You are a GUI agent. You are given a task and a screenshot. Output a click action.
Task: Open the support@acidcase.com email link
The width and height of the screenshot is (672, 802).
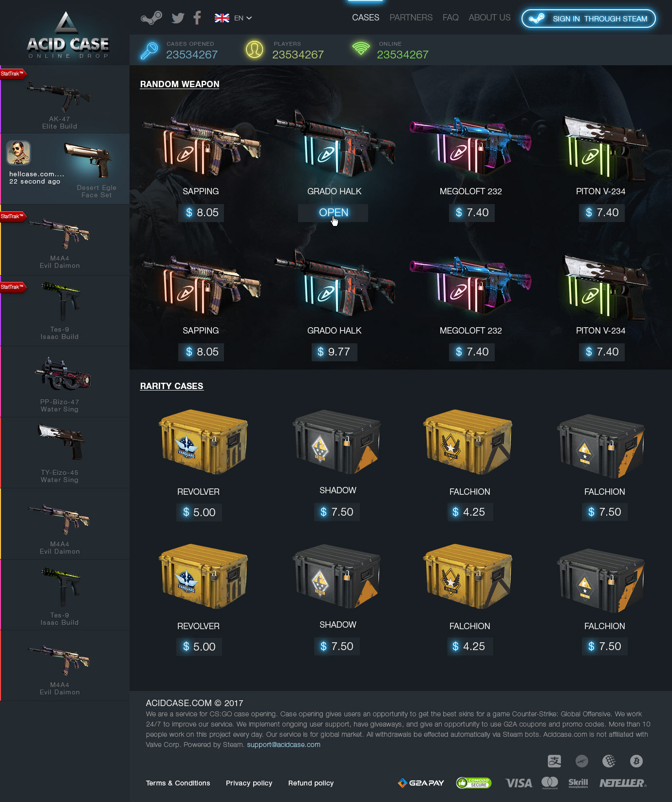tap(283, 745)
